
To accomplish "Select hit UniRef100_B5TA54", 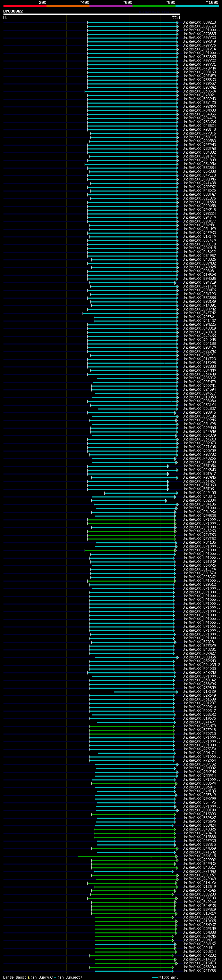I will point(199,466).
